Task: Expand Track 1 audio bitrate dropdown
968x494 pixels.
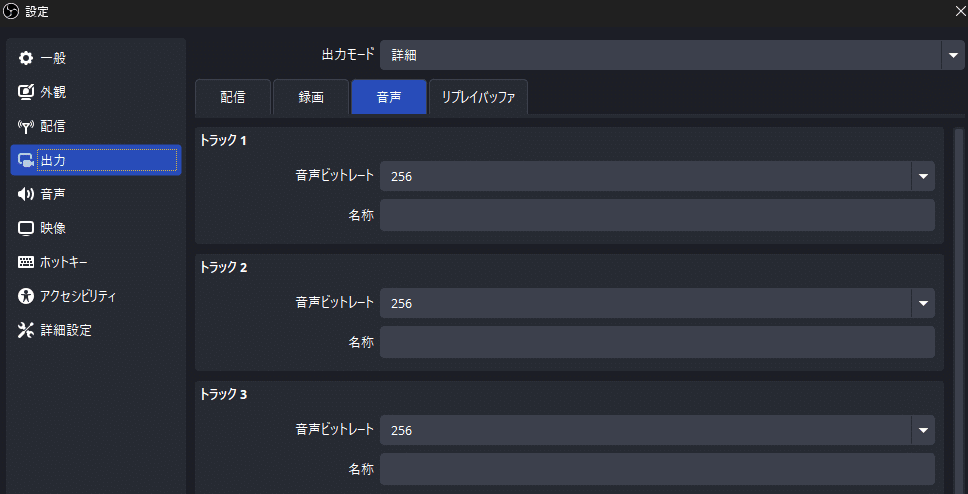Action: tap(922, 176)
